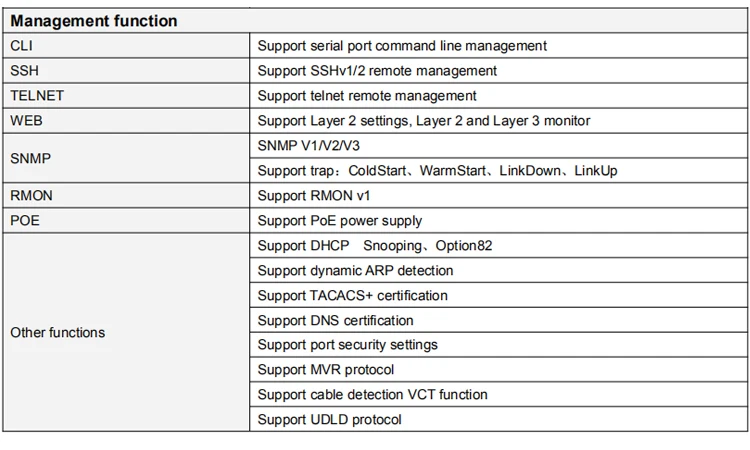The image size is (750, 450).
Task: Select Support MVR protocol row
Action: (326, 370)
